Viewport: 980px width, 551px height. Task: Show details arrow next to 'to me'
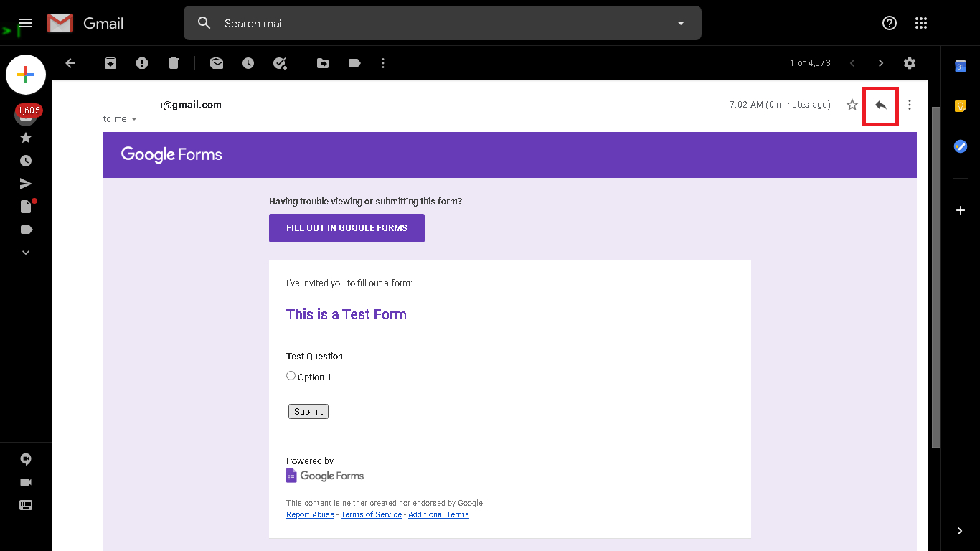[x=134, y=119]
